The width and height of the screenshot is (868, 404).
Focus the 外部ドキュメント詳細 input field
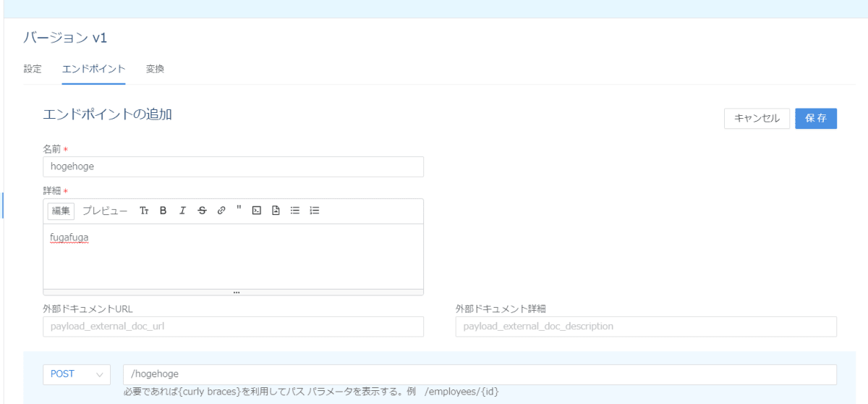(646, 327)
